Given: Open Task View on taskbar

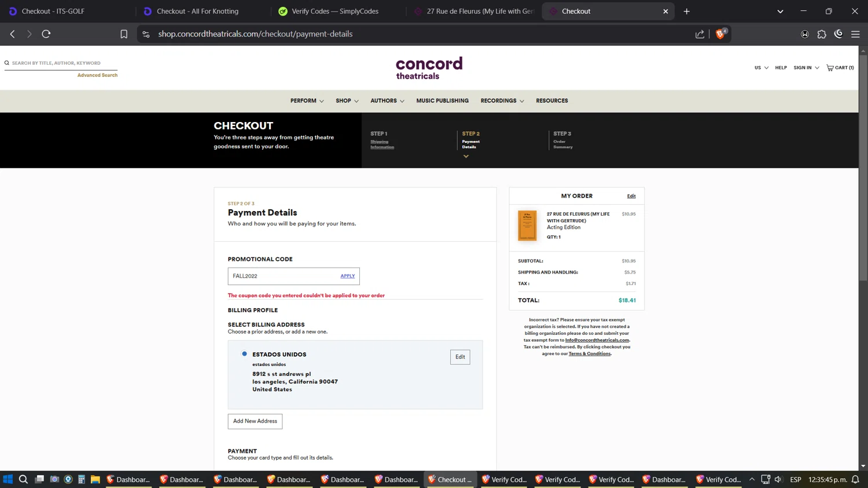Looking at the screenshot, I should [x=39, y=479].
